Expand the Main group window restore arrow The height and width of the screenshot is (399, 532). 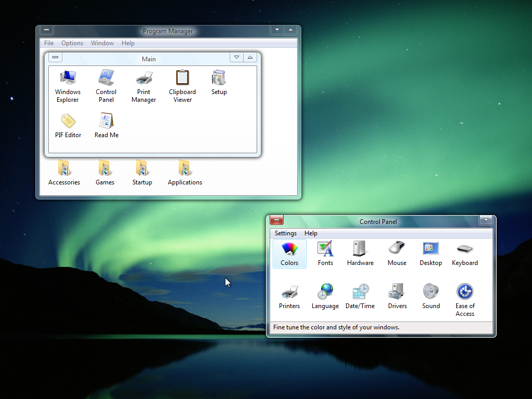[250, 57]
